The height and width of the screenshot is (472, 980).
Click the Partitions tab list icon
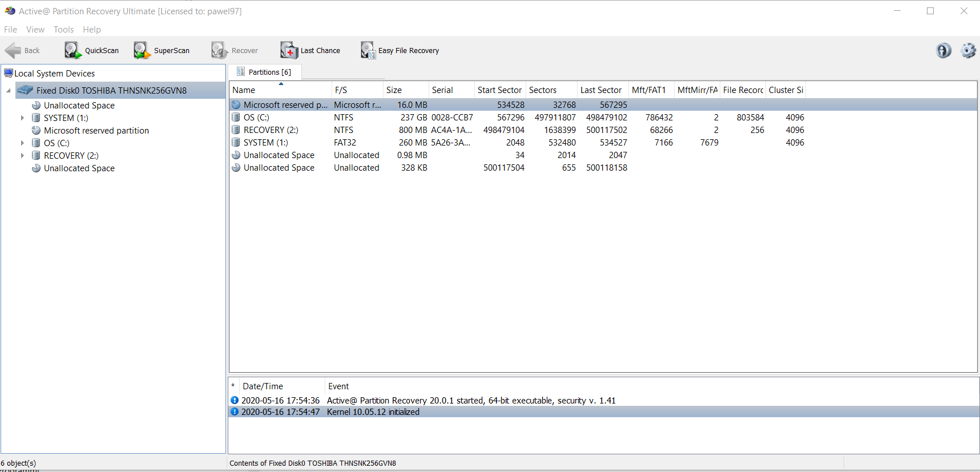241,72
